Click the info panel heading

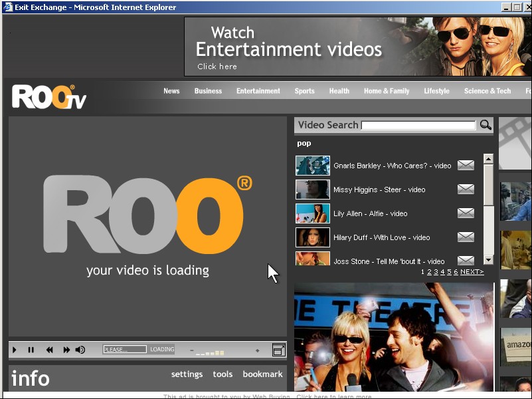[31, 378]
